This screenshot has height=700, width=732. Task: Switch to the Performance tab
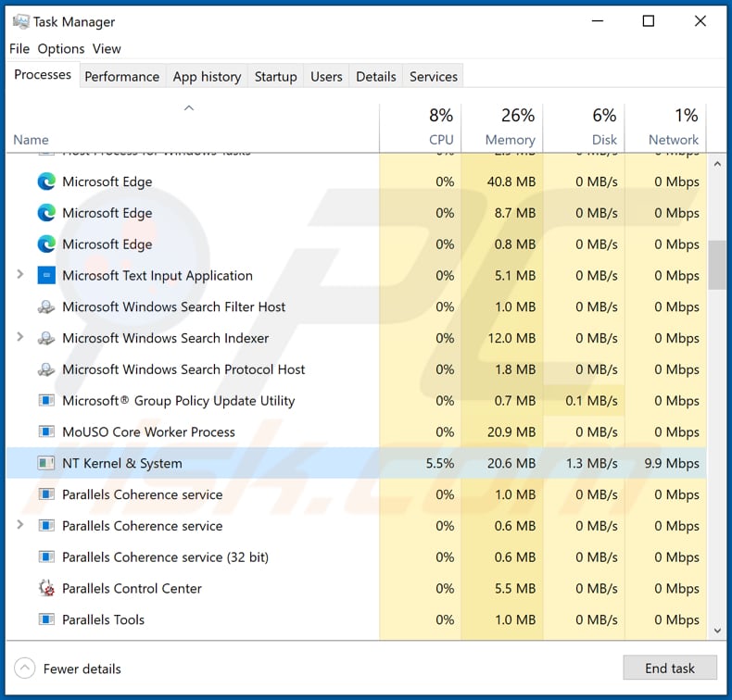pyautogui.click(x=121, y=77)
